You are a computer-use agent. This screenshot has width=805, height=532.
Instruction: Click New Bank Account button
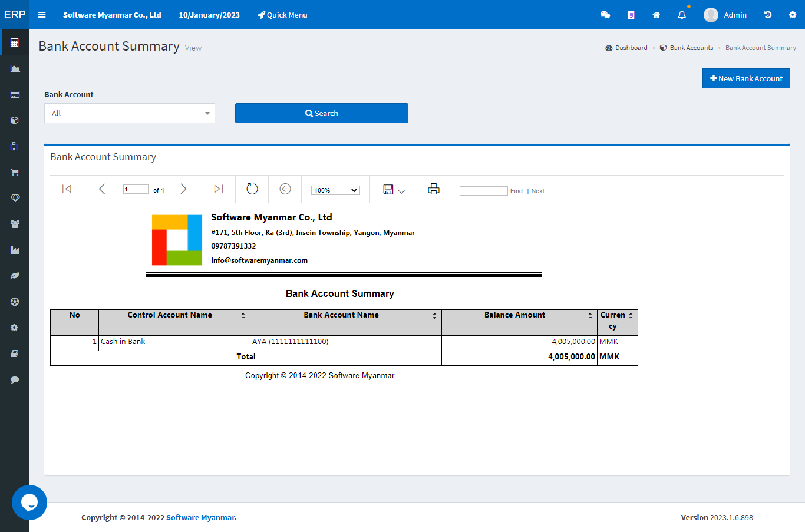[746, 78]
